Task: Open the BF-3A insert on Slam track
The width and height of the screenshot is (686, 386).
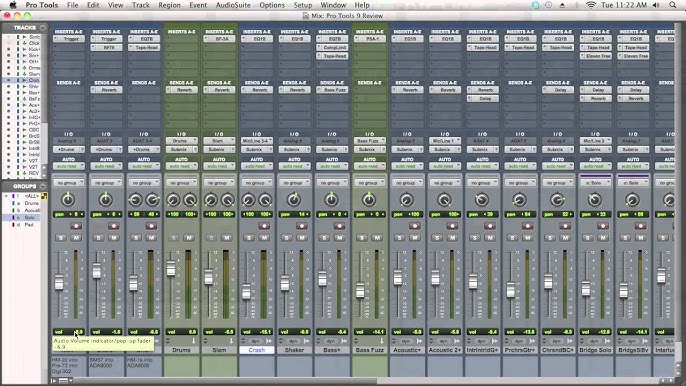Action: point(219,39)
